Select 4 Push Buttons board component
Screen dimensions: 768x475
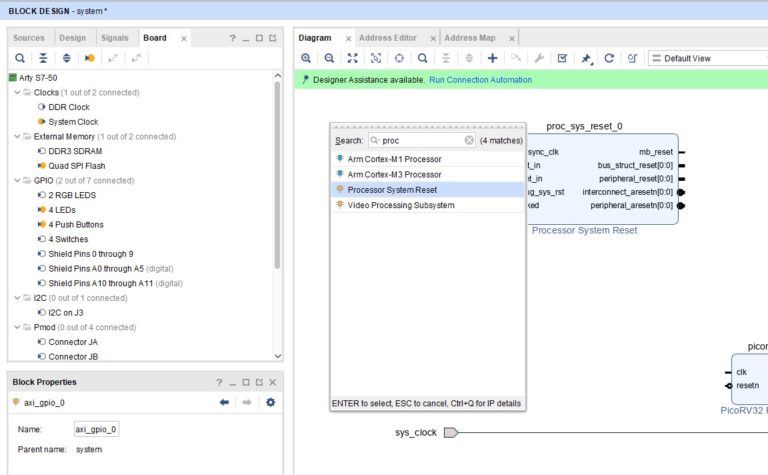[x=75, y=224]
